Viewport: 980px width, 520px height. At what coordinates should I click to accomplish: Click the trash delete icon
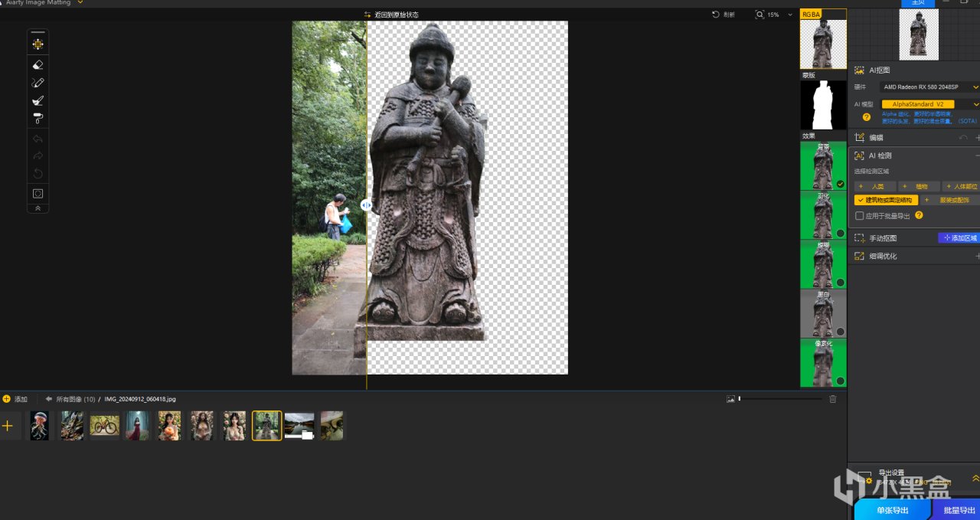(x=833, y=399)
